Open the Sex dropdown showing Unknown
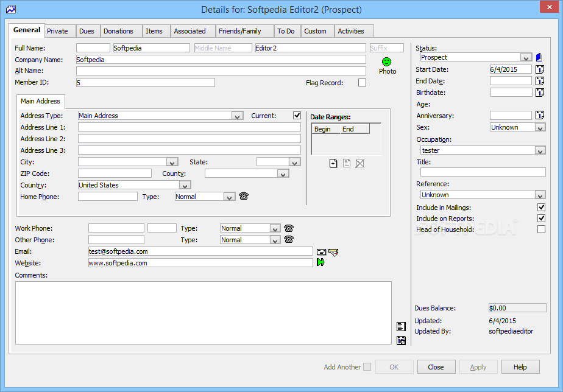 point(540,127)
